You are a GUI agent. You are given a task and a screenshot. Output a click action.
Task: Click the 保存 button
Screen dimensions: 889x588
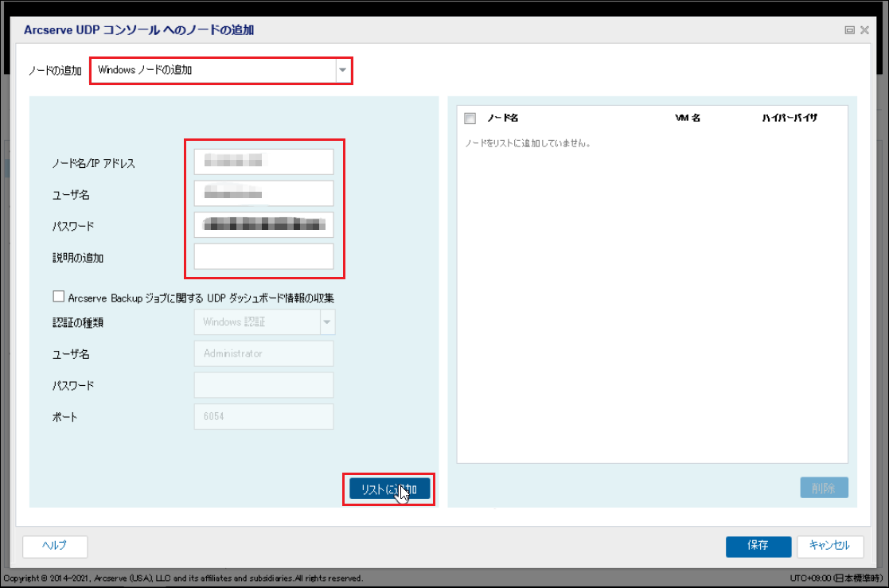pyautogui.click(x=758, y=546)
